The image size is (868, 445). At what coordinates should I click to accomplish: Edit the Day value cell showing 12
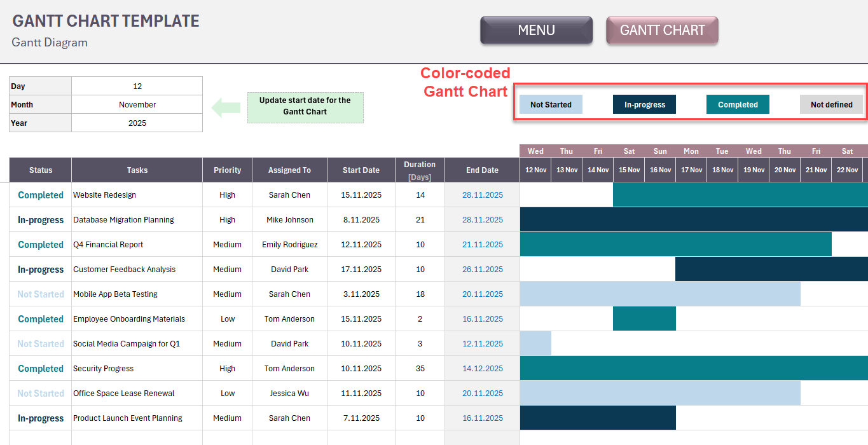137,86
